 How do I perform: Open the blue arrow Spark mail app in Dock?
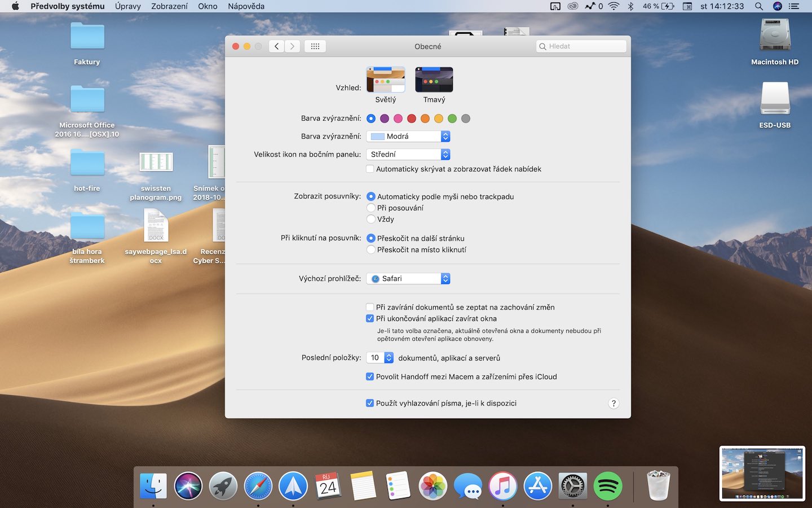293,485
